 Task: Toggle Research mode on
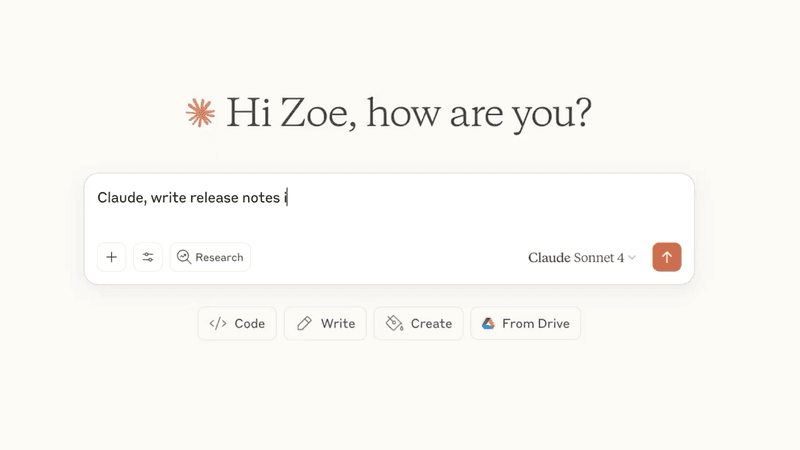coord(210,257)
